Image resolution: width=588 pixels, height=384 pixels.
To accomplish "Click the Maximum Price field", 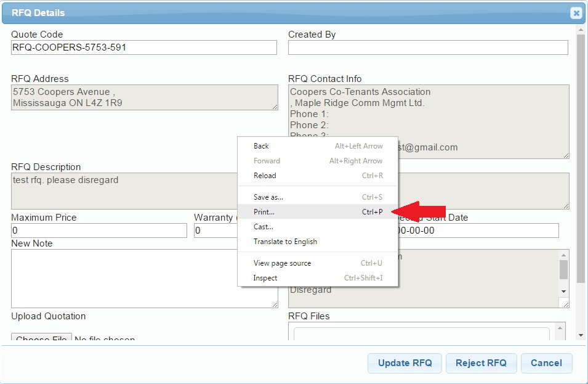I will (99, 231).
